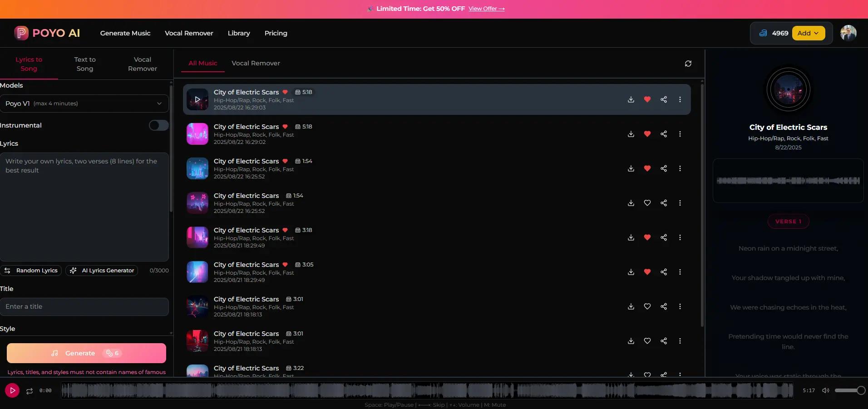
Task: Unlike the favorited first track
Action: [647, 99]
